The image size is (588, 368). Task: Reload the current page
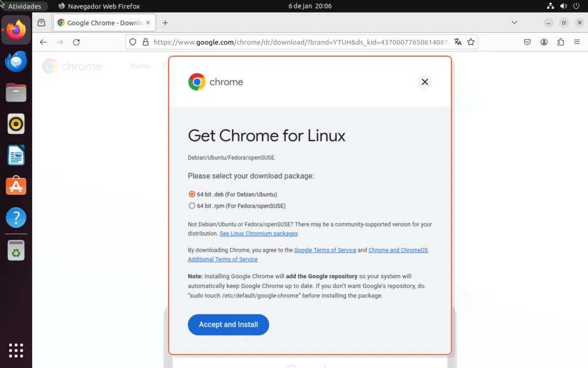point(76,41)
